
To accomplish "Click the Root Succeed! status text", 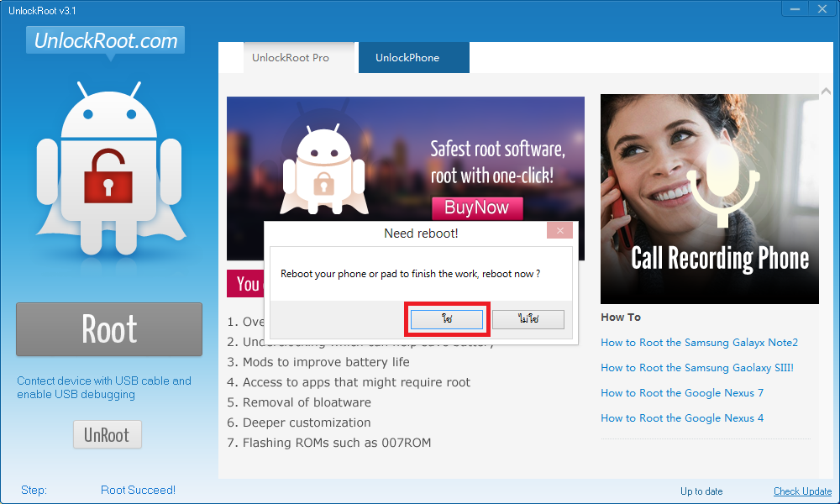I will 139,490.
